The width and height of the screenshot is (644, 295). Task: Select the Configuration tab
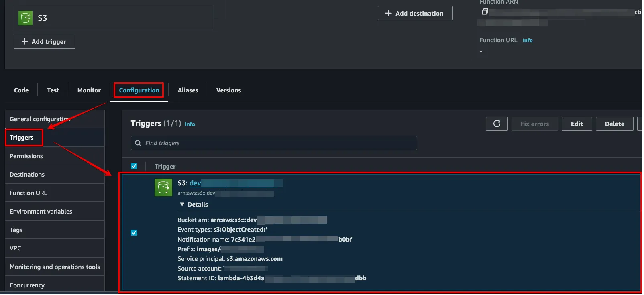(139, 90)
